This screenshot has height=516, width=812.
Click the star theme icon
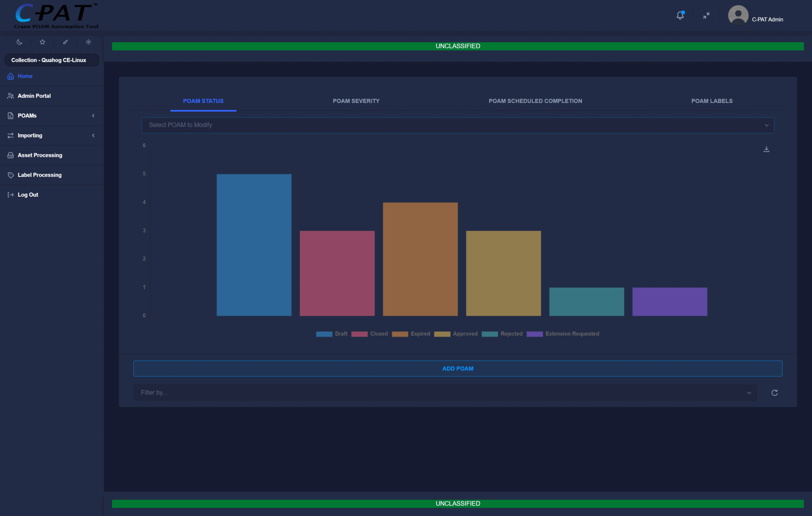click(42, 42)
